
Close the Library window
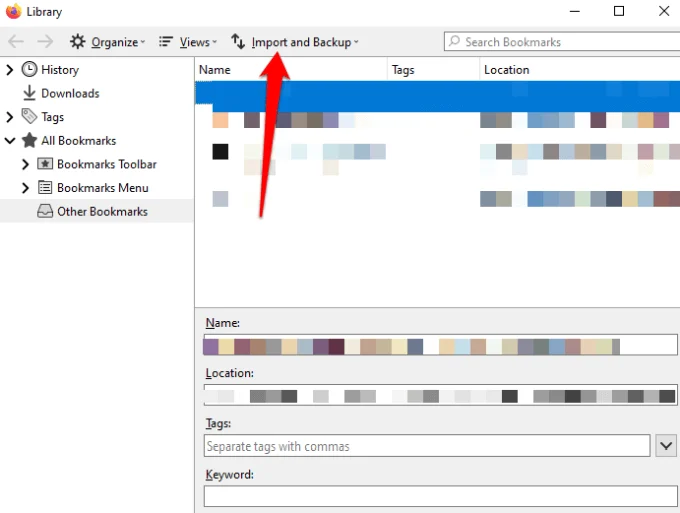[x=664, y=11]
